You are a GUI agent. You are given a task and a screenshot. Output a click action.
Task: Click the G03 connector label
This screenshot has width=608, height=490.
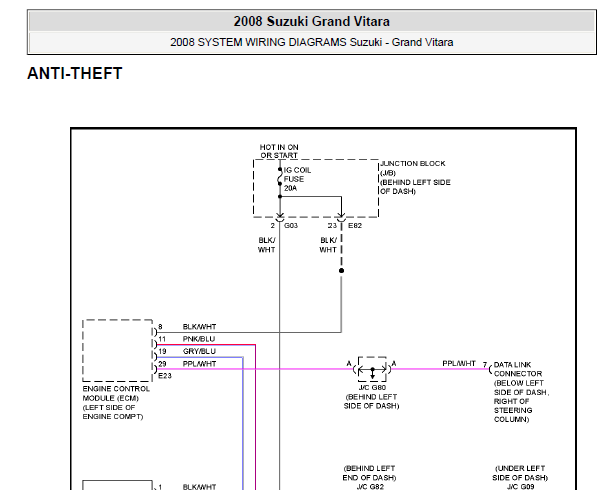[x=291, y=226]
